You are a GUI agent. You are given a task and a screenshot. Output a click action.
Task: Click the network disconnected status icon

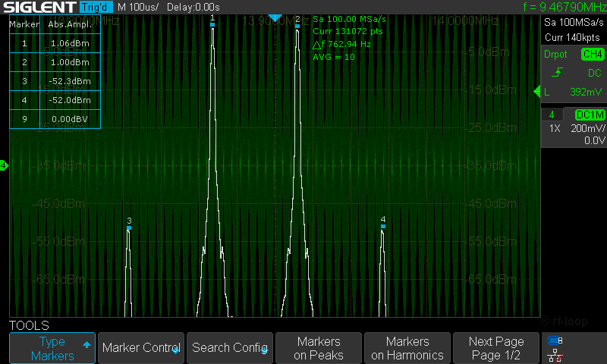[x=555, y=356]
